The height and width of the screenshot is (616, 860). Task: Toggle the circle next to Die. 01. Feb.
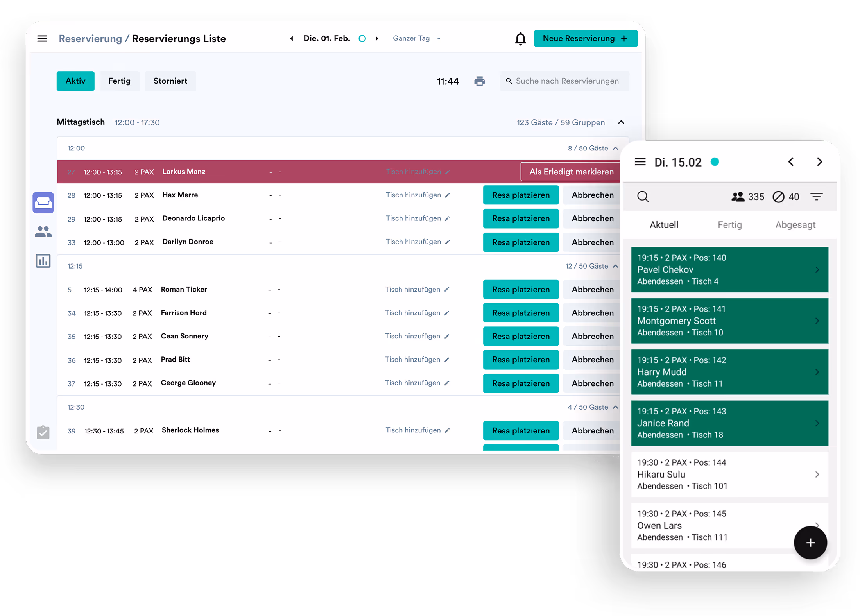click(x=362, y=38)
